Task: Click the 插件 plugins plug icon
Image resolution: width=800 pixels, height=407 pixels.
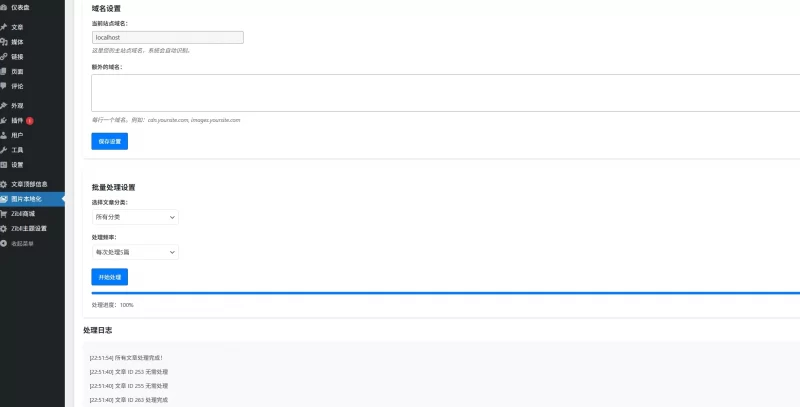Action: pyautogui.click(x=4, y=120)
